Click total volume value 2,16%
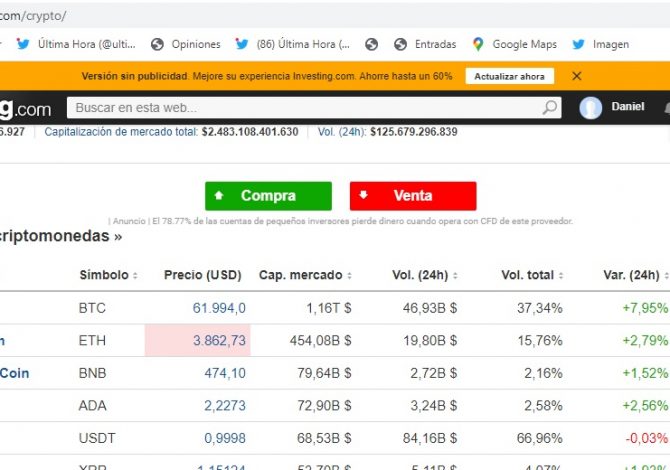 click(x=544, y=373)
